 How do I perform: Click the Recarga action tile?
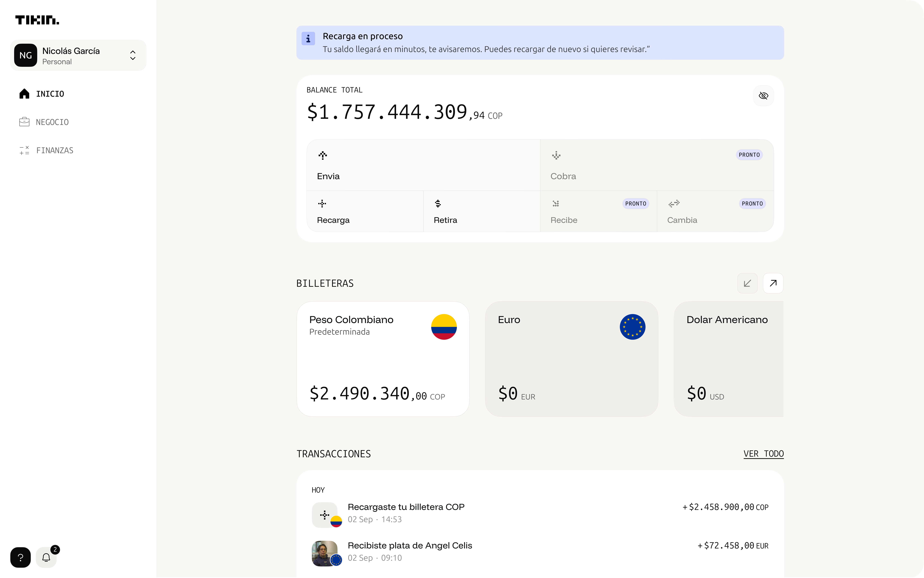pos(365,211)
